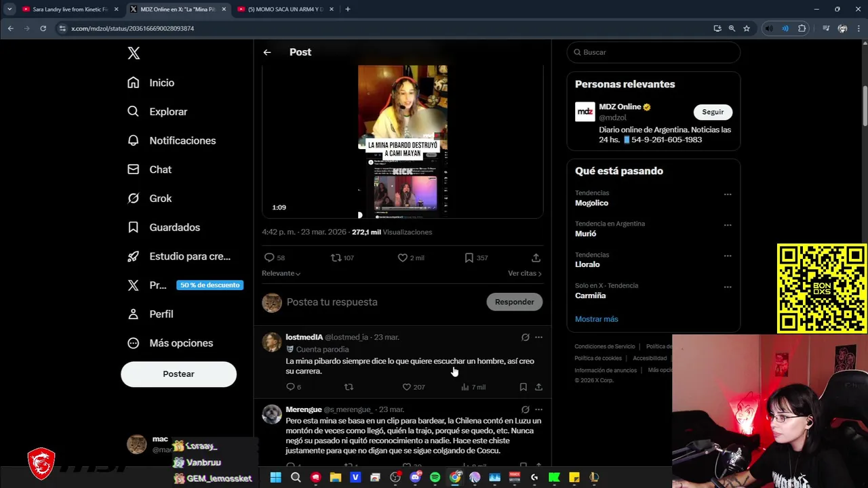Open MDZ Online profile in Personas relevantes

pyautogui.click(x=620, y=107)
